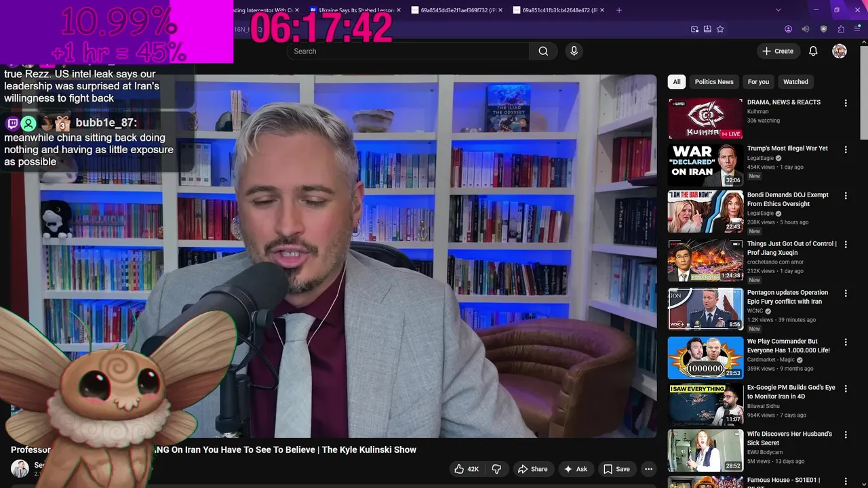Open the browser hamburger menu
Screen dimensions: 868x488
(x=858, y=29)
